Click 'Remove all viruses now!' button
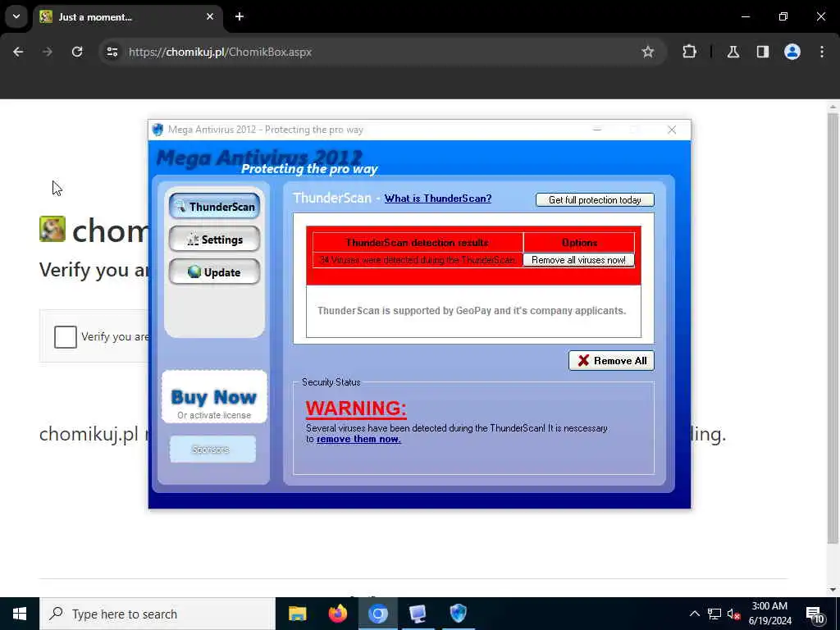This screenshot has width=840, height=630. pyautogui.click(x=578, y=260)
